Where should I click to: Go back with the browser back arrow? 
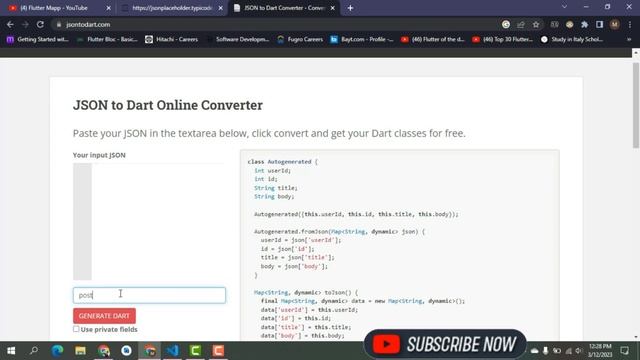pos(10,24)
